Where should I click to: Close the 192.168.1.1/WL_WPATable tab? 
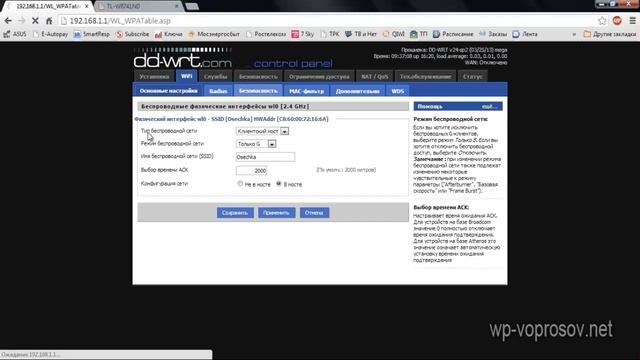(x=86, y=6)
